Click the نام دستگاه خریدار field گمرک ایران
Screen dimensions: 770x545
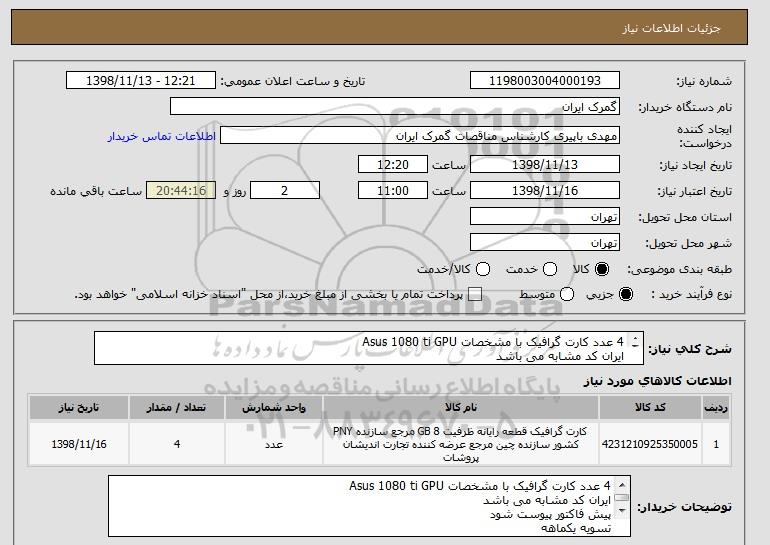tap(395, 107)
